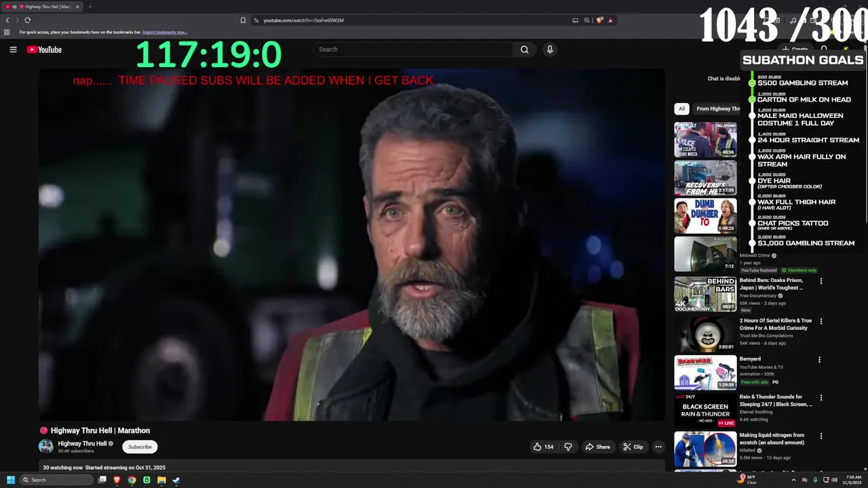The height and width of the screenshot is (488, 868).
Task: Click the Windows taskbar search box
Action: point(56,480)
